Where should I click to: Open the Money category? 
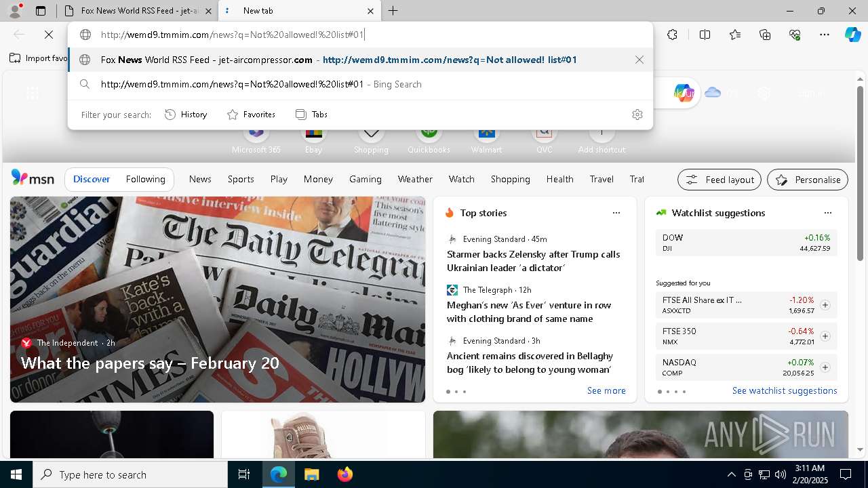click(x=318, y=179)
